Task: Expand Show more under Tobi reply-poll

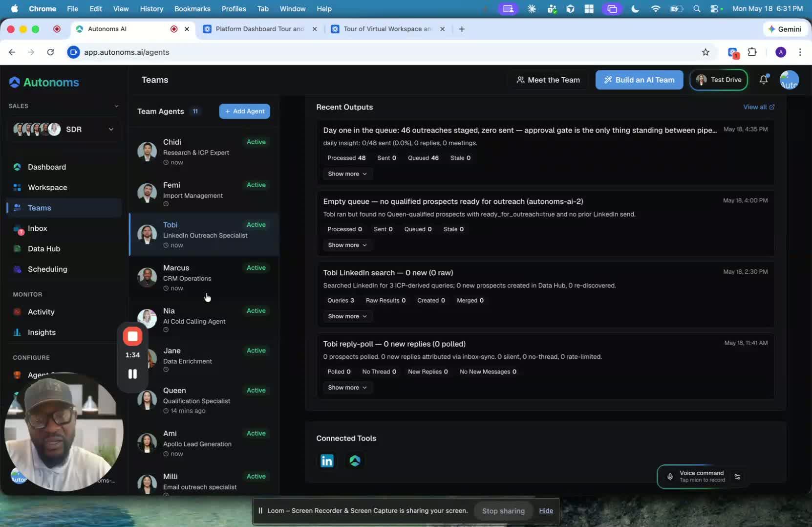Action: pos(347,388)
